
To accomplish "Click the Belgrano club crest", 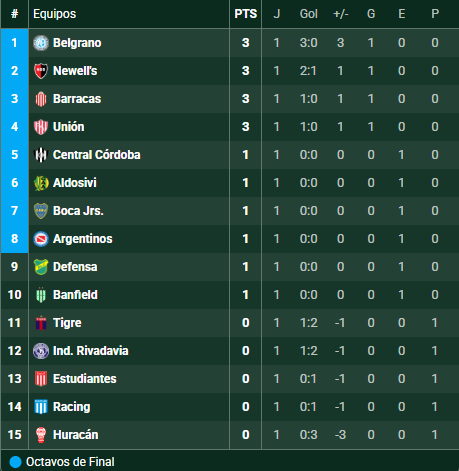I will point(41,43).
